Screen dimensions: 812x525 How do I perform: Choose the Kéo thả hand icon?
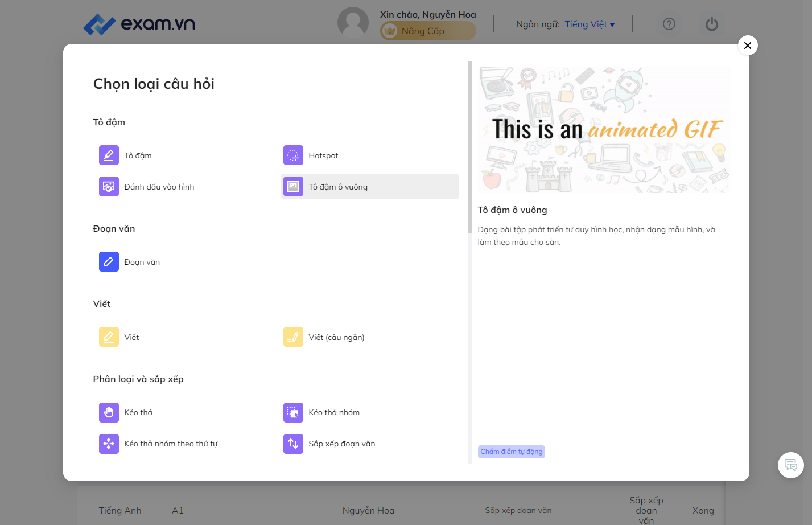(x=109, y=412)
